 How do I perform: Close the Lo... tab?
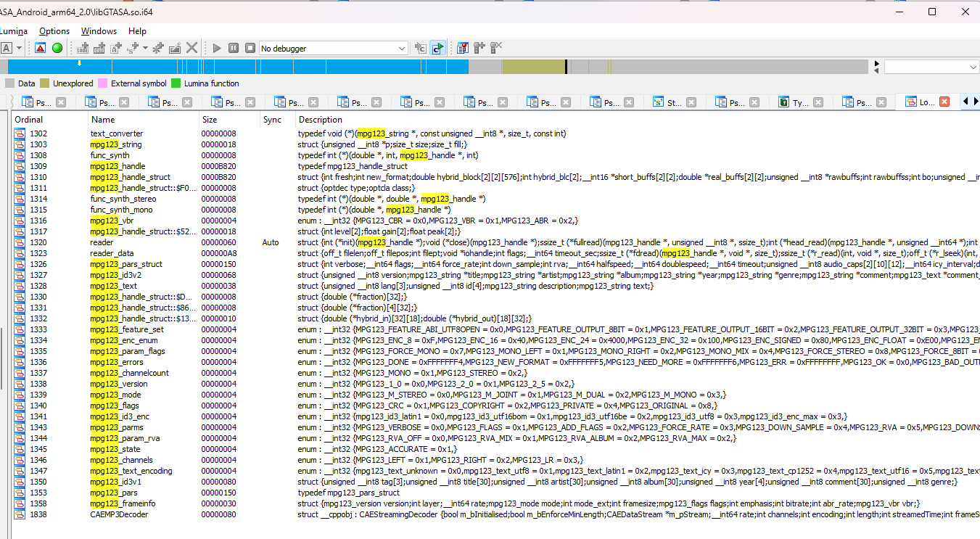(x=944, y=102)
